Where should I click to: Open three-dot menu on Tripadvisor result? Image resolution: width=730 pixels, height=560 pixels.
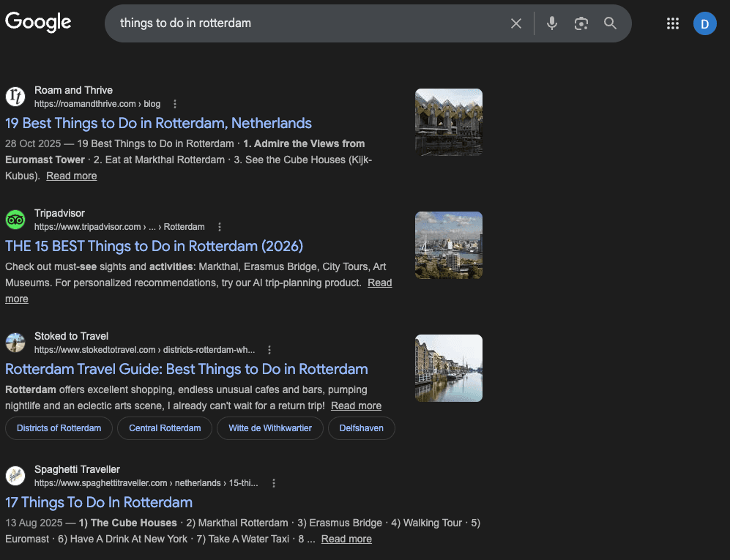[x=220, y=227]
